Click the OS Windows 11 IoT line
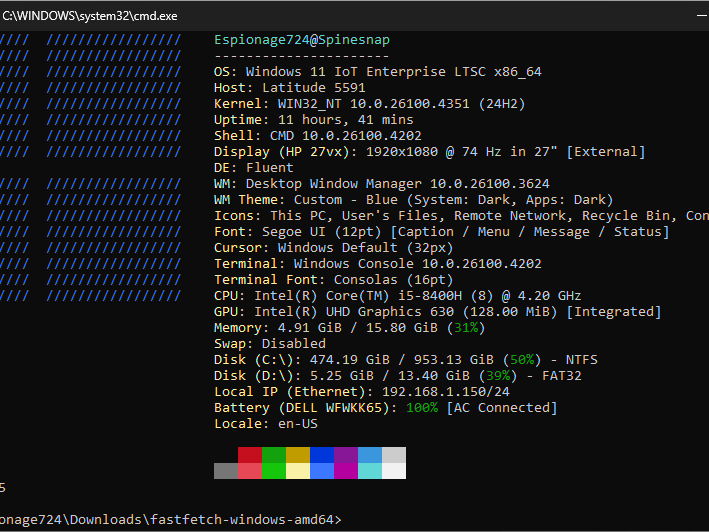 (x=378, y=72)
